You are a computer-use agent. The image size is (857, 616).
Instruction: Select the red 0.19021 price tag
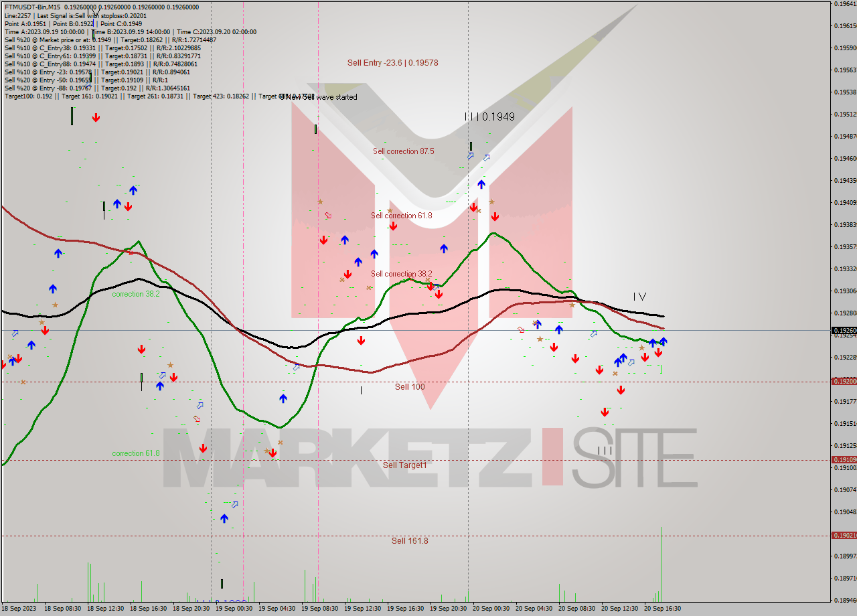[x=843, y=535]
